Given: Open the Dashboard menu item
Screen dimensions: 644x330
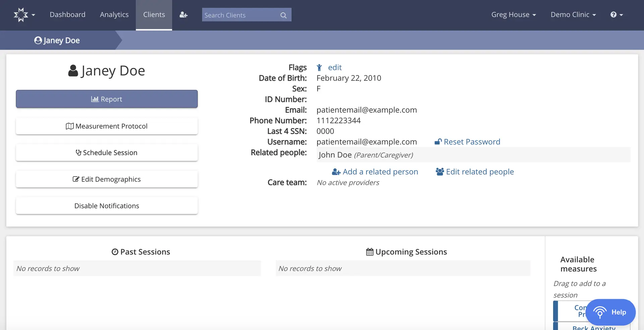Looking at the screenshot, I should (x=67, y=14).
